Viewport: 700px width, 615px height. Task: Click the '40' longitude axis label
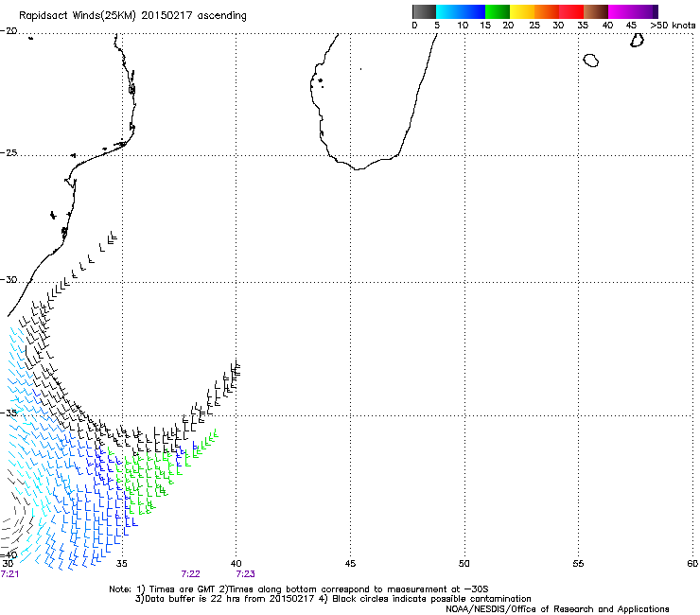point(236,564)
